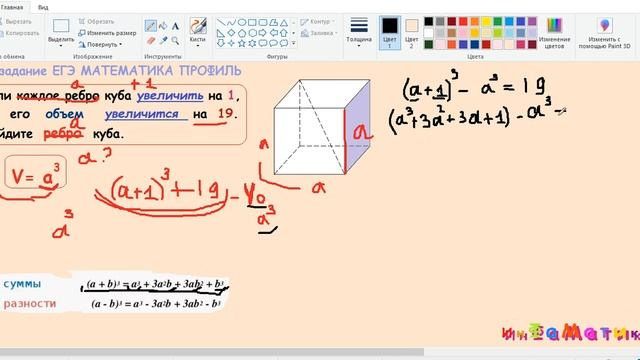Choose the Left arrow shape
Screen dimensions: 640x360
coord(273,33)
